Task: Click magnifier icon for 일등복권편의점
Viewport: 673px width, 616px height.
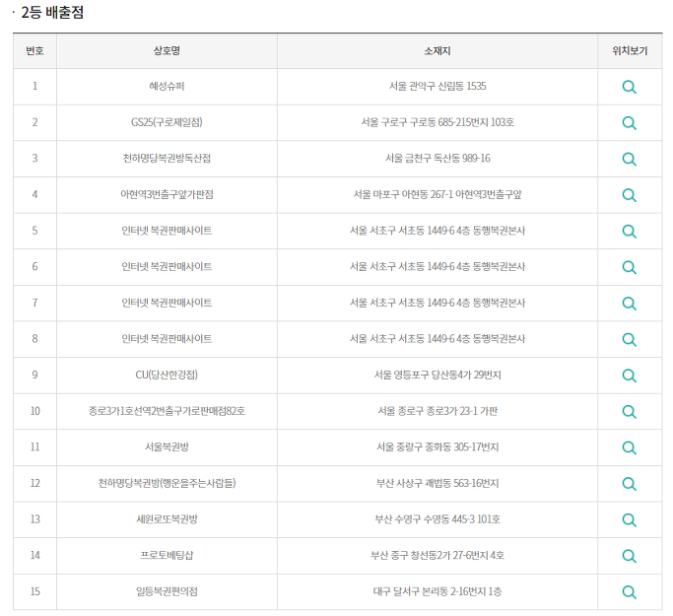Action: tap(629, 591)
